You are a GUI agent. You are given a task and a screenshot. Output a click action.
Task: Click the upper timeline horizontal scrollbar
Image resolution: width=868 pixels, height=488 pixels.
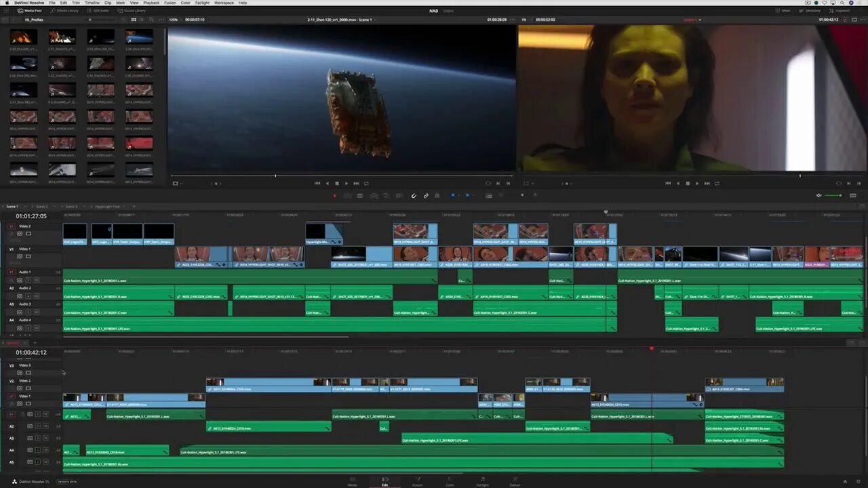(x=205, y=337)
